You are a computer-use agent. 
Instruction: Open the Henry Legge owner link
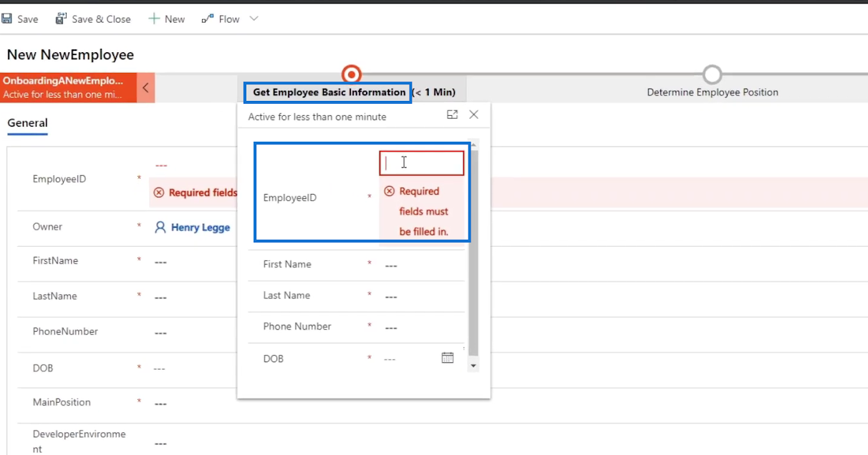point(201,227)
